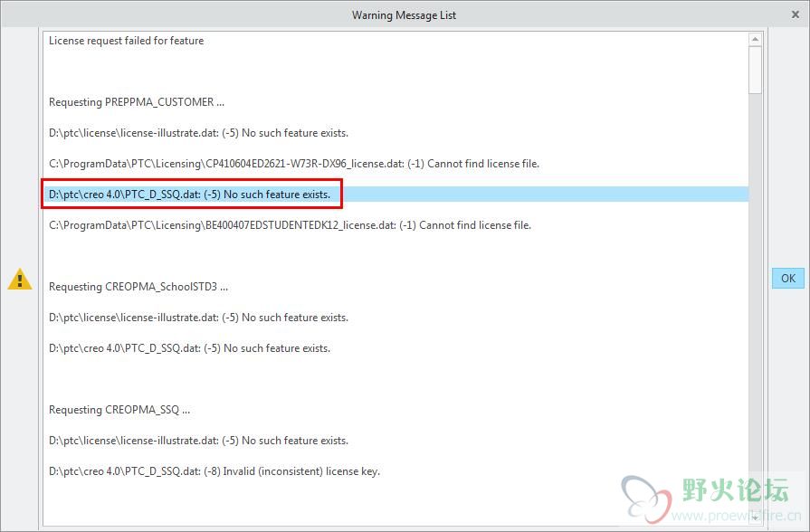Screen dimensions: 810x532
Task: Click the 'Warning Message List' title bar
Action: click(404, 15)
